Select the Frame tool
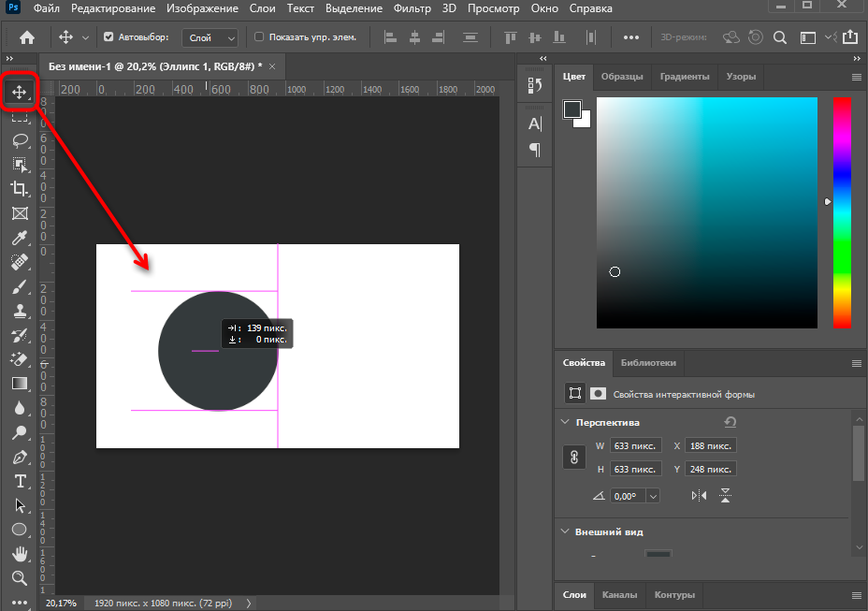 coord(20,213)
